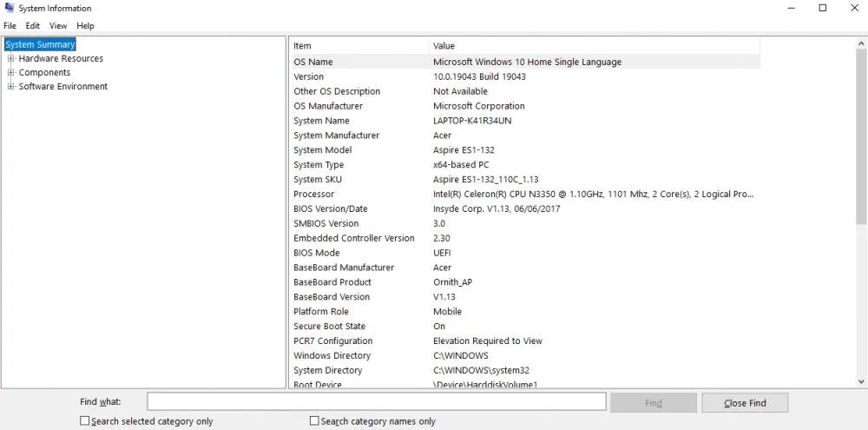868x430 pixels.
Task: Click the System Information title bar icon
Action: coord(9,8)
